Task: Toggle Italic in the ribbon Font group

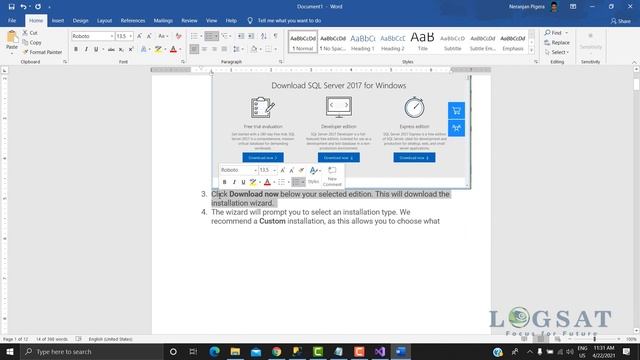Action: 86,49
